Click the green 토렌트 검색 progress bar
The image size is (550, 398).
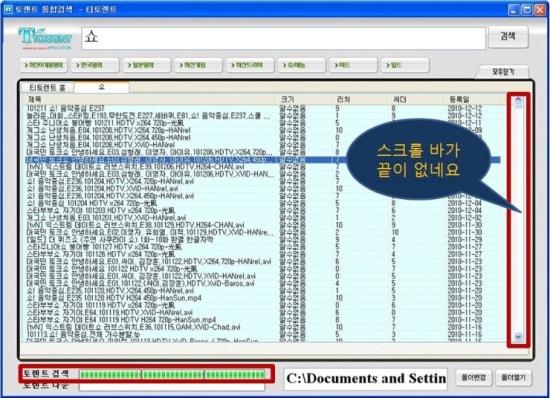[172, 375]
